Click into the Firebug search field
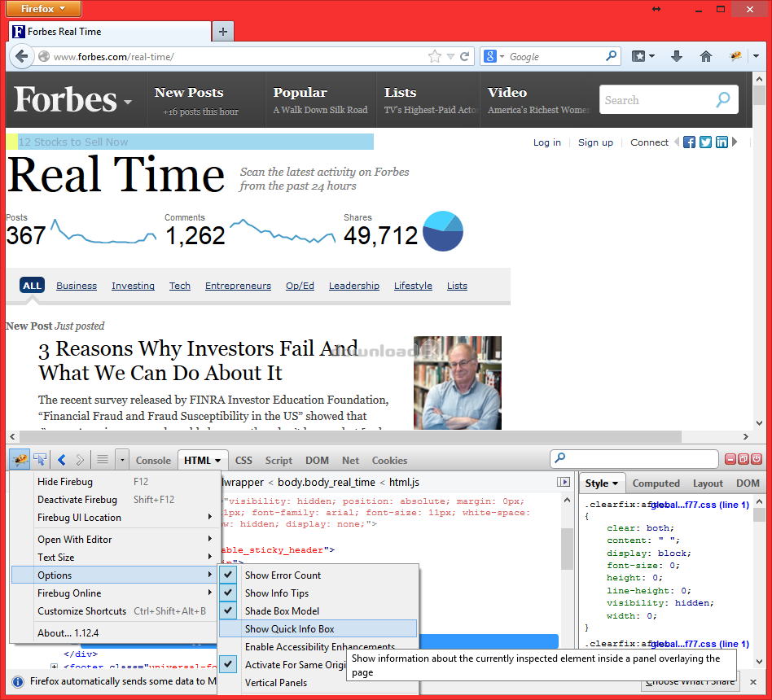The width and height of the screenshot is (772, 700). click(634, 459)
